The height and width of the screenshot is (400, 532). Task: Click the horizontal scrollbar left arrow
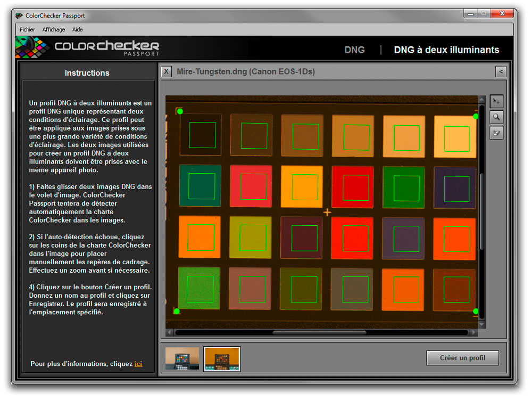(x=170, y=332)
